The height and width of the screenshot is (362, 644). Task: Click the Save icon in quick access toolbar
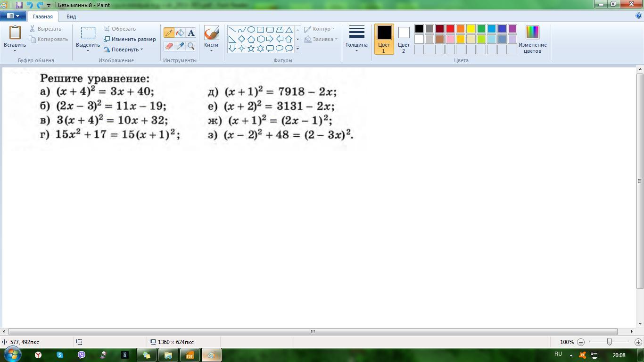[19, 5]
